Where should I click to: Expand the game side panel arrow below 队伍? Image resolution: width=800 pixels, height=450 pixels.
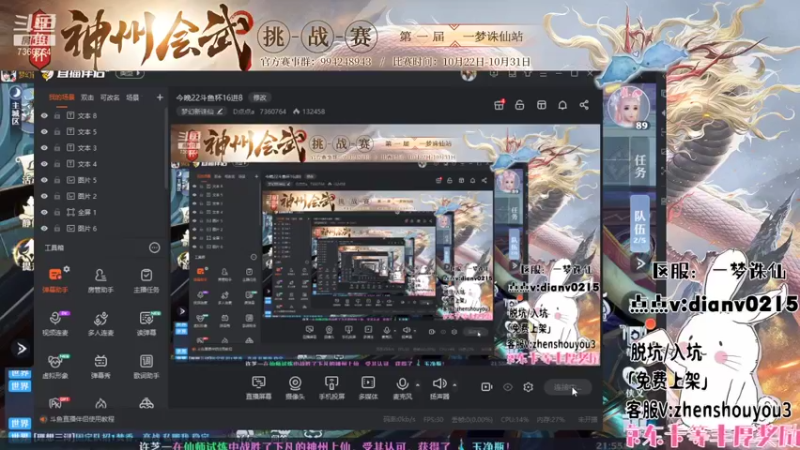(x=640, y=264)
